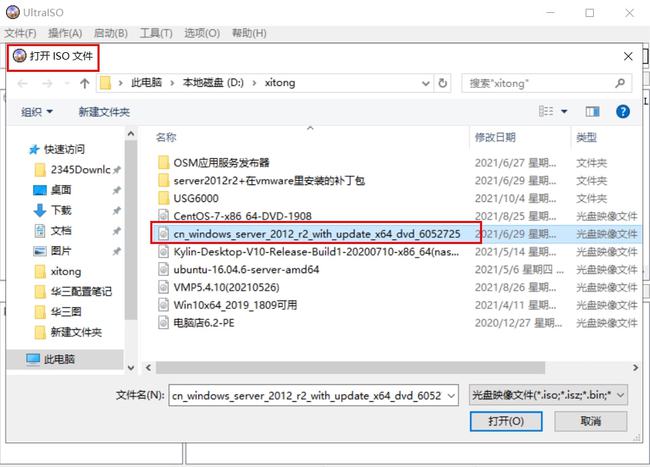Open the address bar history dropdown
This screenshot has height=467, width=650.
point(425,83)
